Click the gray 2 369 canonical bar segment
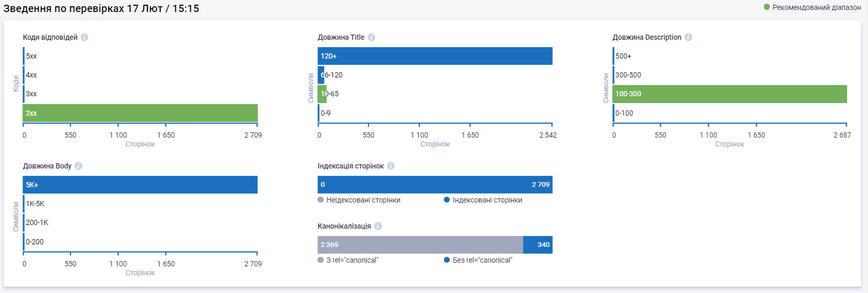 coord(420,245)
